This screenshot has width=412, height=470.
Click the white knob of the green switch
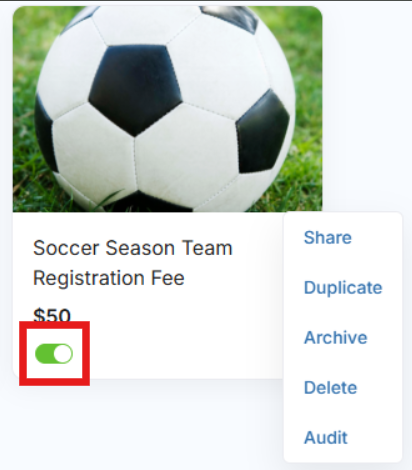click(x=63, y=354)
